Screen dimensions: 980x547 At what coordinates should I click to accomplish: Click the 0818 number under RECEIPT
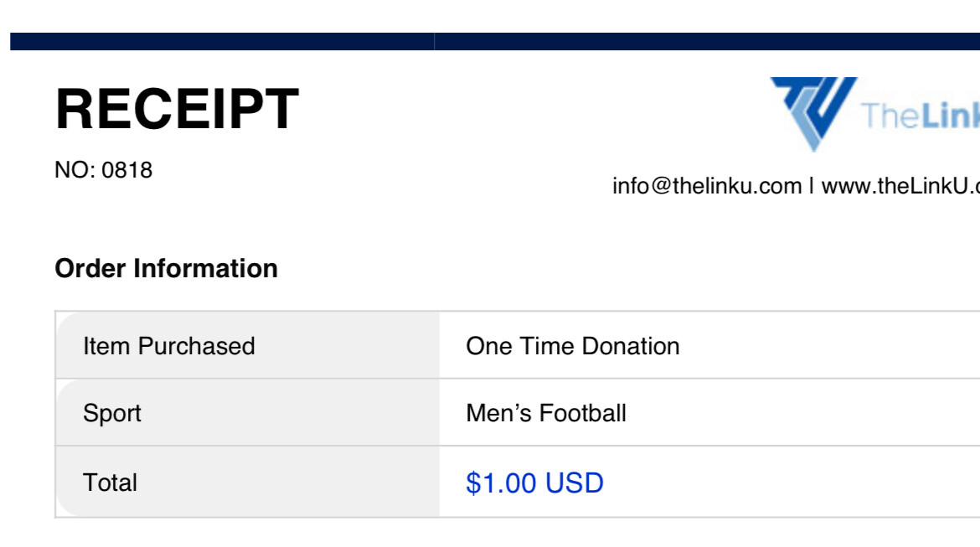(x=126, y=170)
